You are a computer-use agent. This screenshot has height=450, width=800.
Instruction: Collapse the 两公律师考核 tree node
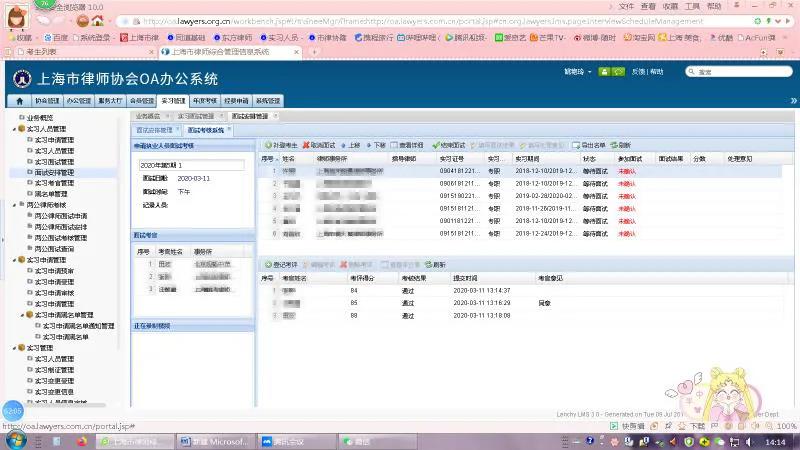(x=12, y=205)
